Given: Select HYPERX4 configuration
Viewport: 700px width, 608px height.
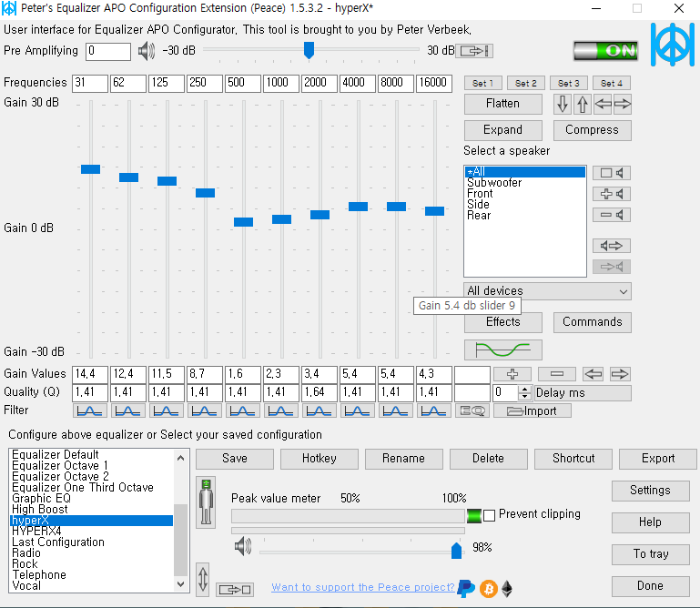Looking at the screenshot, I should click(x=92, y=532).
